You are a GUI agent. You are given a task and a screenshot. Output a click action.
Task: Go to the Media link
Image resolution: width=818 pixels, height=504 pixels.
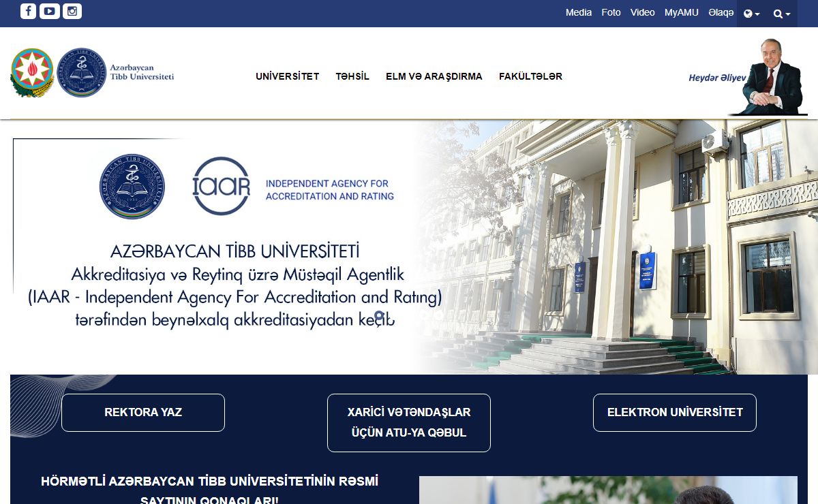(579, 12)
